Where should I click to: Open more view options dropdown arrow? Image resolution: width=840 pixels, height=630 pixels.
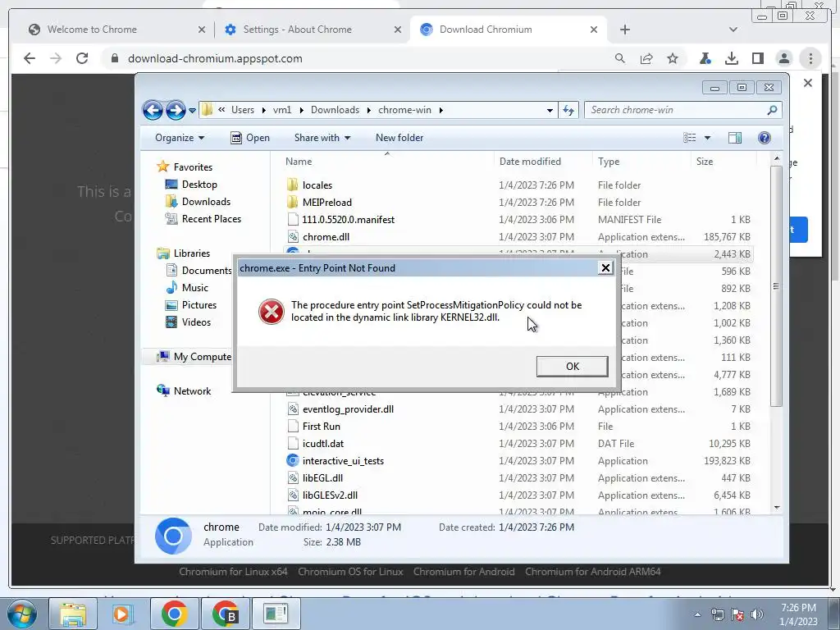pos(707,138)
